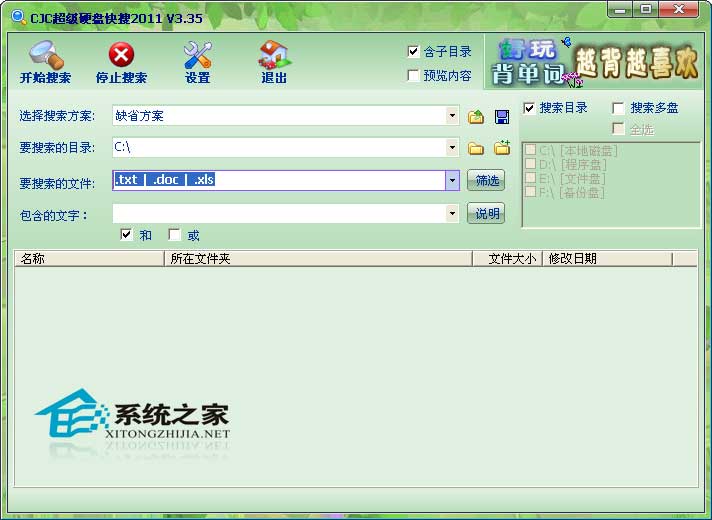Viewport: 712px width, 520px height.
Task: Sort results by 修改日期 column header
Action: (x=608, y=258)
